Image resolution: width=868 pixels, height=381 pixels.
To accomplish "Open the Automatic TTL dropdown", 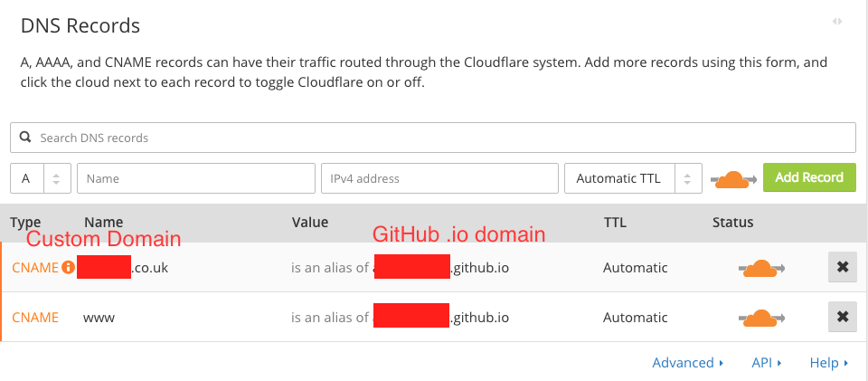I will 633,178.
